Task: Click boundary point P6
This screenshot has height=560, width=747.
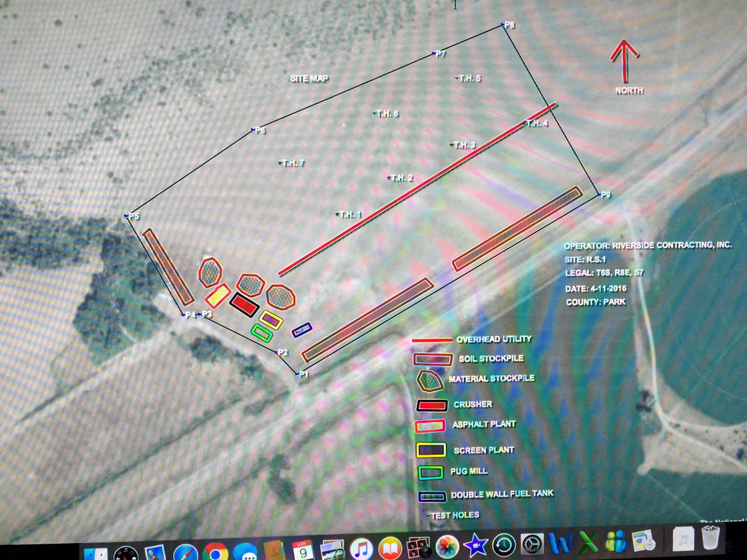Action: (253, 130)
